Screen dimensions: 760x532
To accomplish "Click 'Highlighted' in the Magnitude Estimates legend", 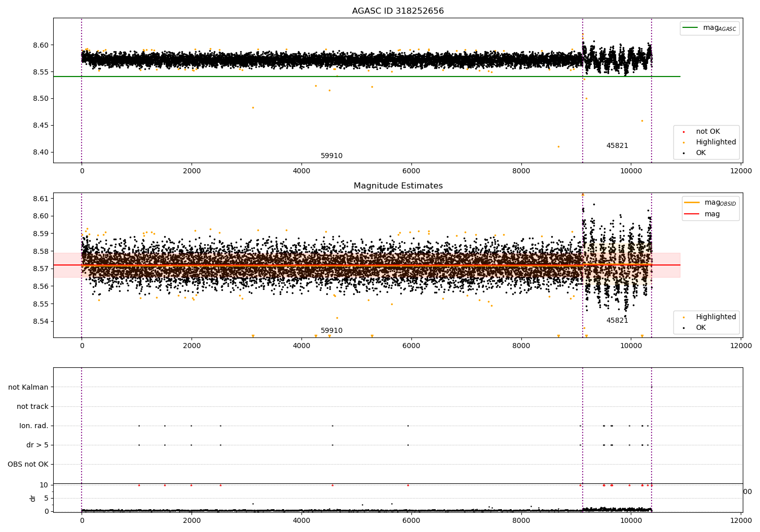I will click(x=715, y=317).
